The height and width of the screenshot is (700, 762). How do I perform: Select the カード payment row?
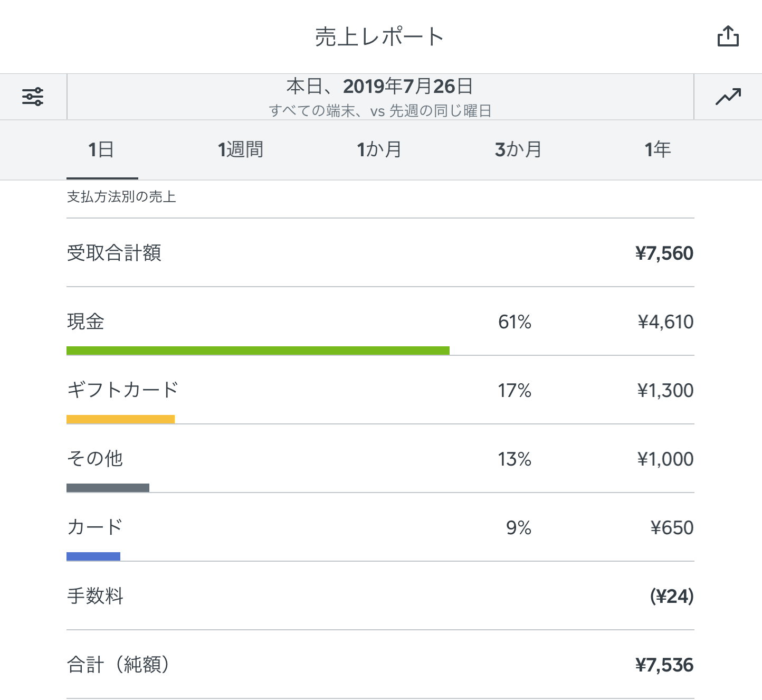coord(381,527)
